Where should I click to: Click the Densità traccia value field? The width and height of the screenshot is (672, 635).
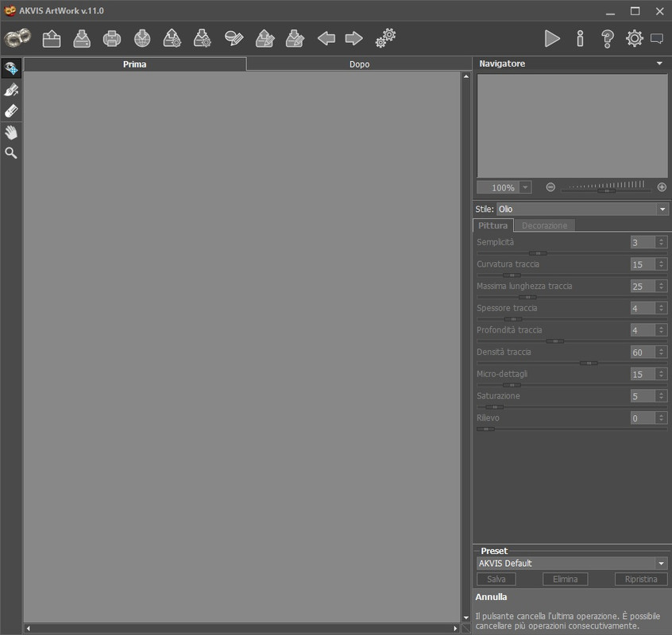[643, 352]
